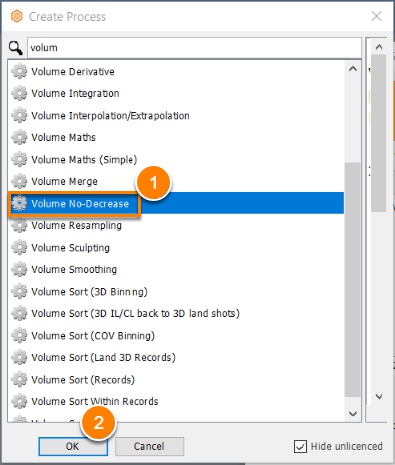Click the gear icon beside Volume Derivative
This screenshot has width=395, height=465.
19,71
